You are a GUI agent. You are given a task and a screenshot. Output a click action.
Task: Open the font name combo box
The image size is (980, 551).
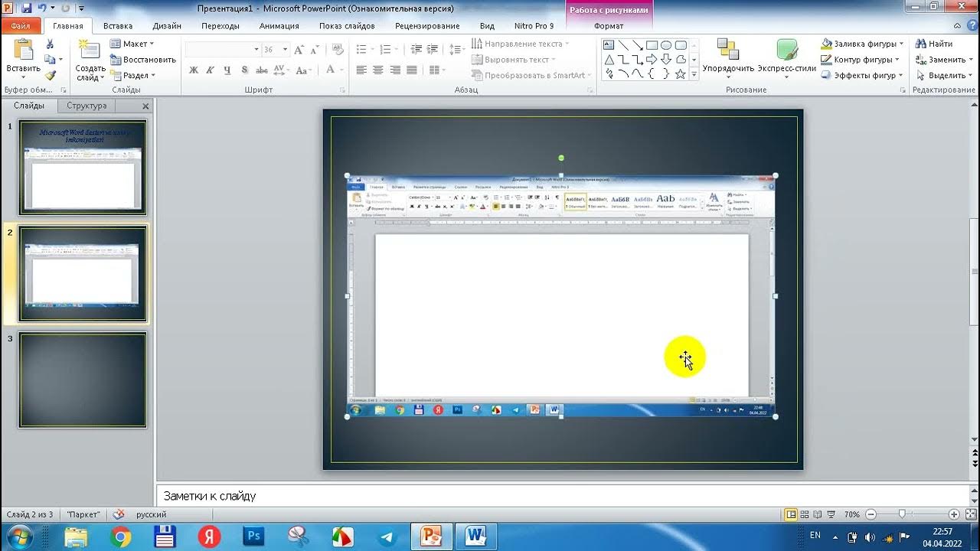(x=223, y=50)
